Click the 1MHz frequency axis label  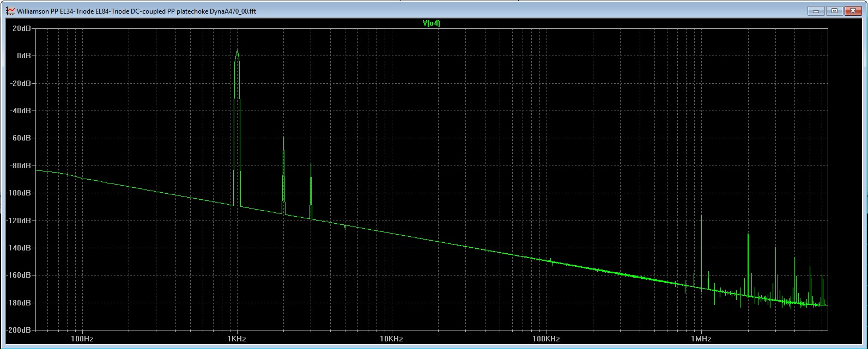pos(701,339)
